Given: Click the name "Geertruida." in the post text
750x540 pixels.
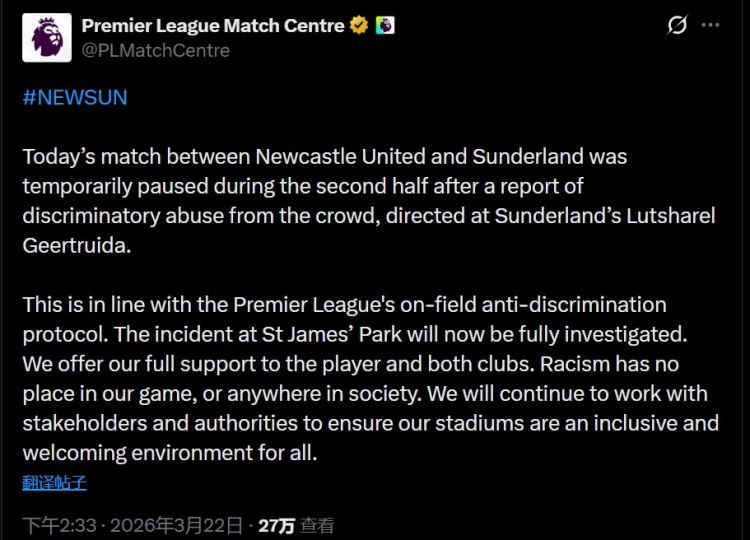Looking at the screenshot, I should pos(77,245).
